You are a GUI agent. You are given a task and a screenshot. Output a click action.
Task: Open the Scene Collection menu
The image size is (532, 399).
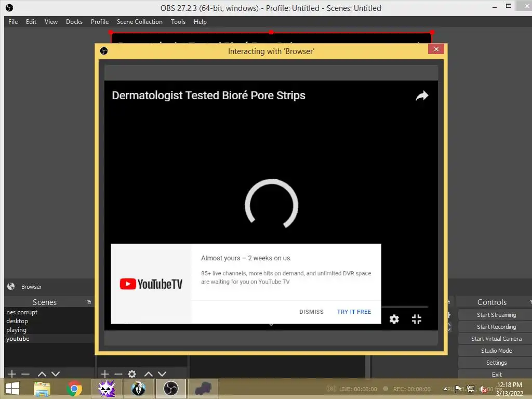point(139,22)
